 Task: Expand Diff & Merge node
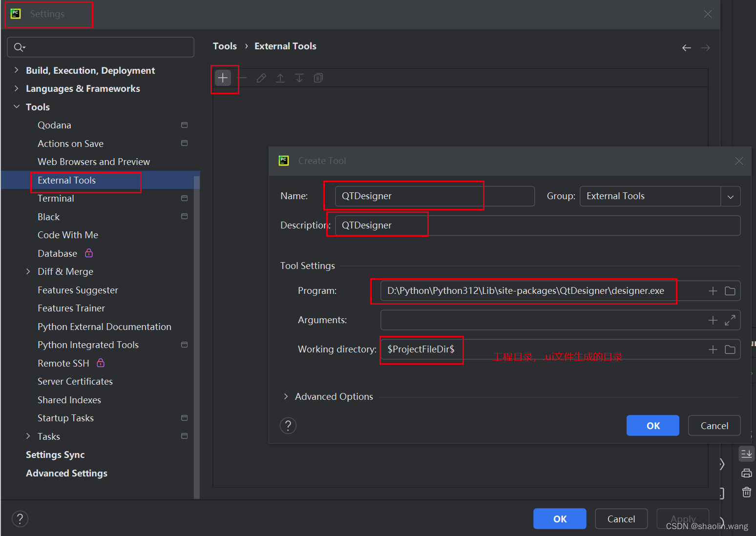coord(28,271)
